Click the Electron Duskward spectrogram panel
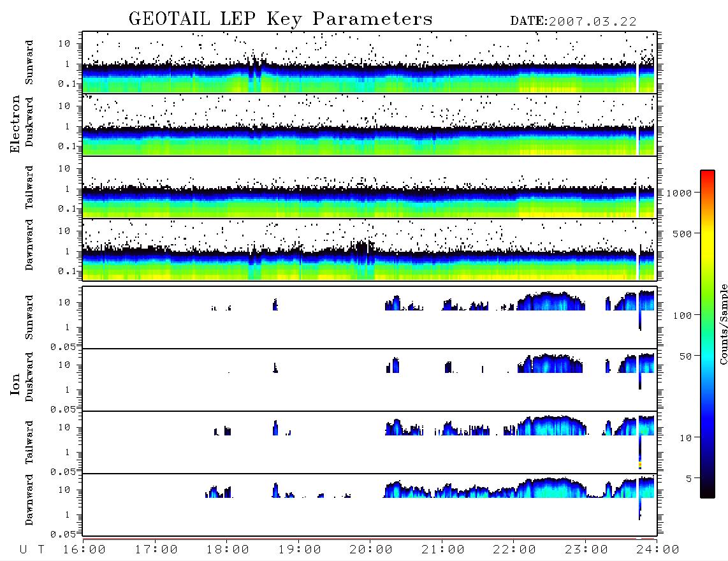This screenshot has height=561, width=728. (370, 124)
